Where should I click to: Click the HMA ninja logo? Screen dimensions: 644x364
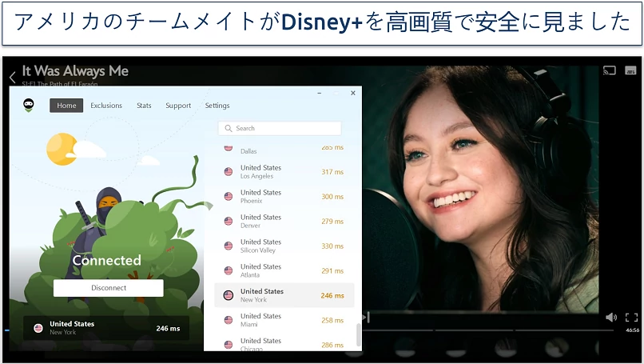pyautogui.click(x=28, y=106)
